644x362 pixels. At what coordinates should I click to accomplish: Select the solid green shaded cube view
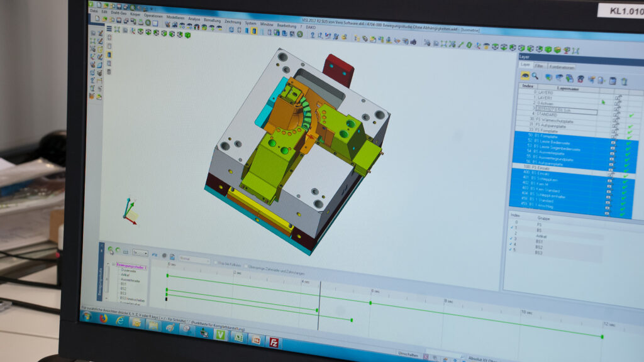187,35
